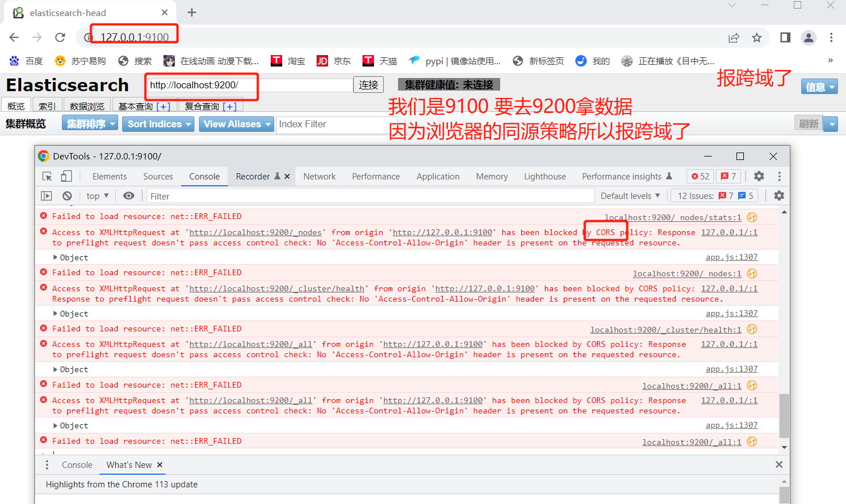This screenshot has height=504, width=846.
Task: Click the console Filter input
Action: [371, 196]
